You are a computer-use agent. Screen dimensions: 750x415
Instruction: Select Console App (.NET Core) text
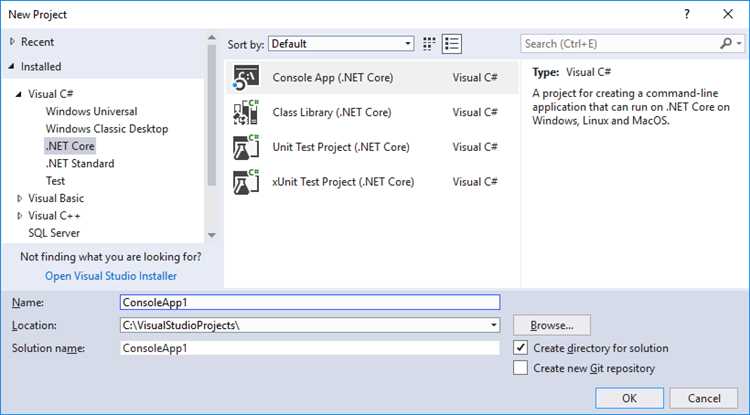point(332,77)
